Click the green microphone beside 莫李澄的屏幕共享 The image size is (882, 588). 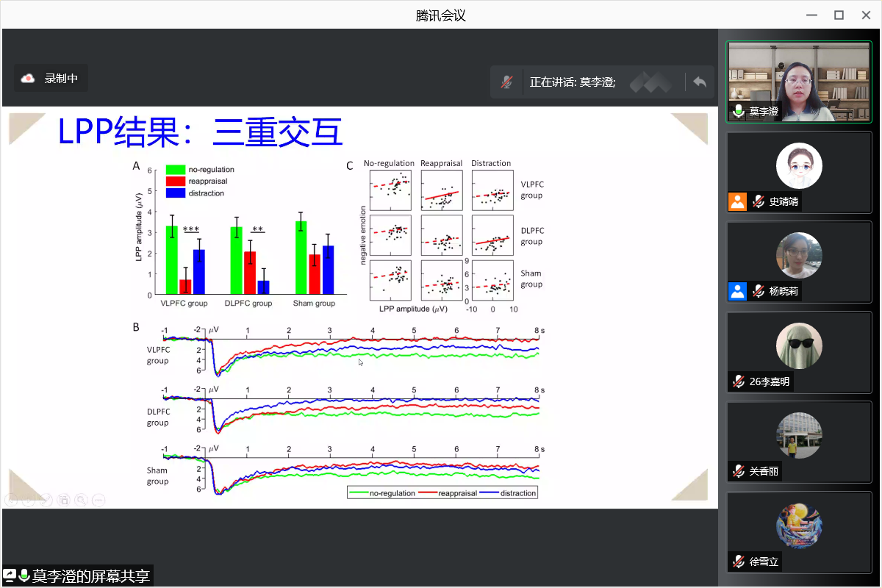click(24, 576)
